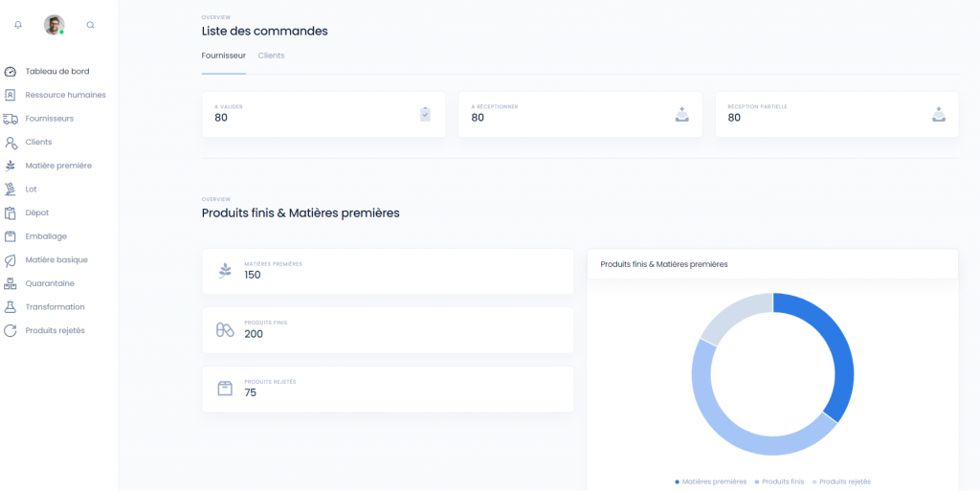
Task: Switch to the Clients tab
Action: 271,56
